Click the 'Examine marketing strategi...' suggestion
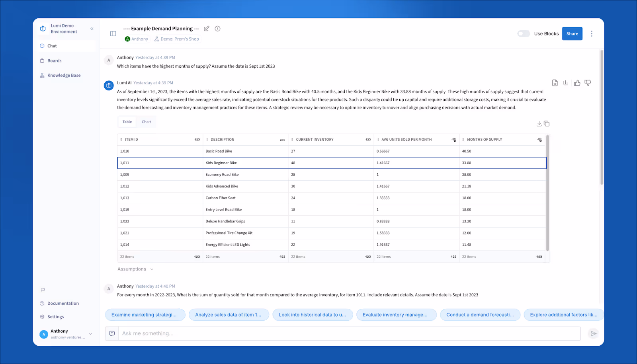 tap(145, 315)
